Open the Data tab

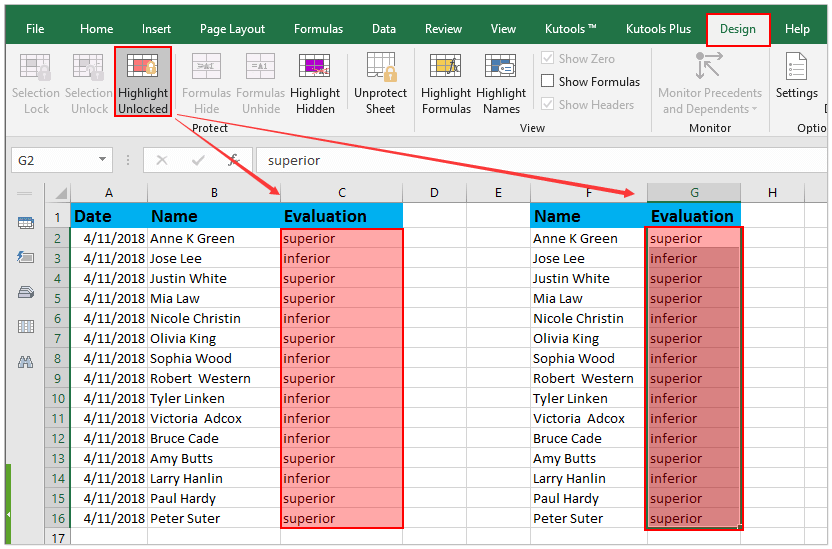(384, 29)
